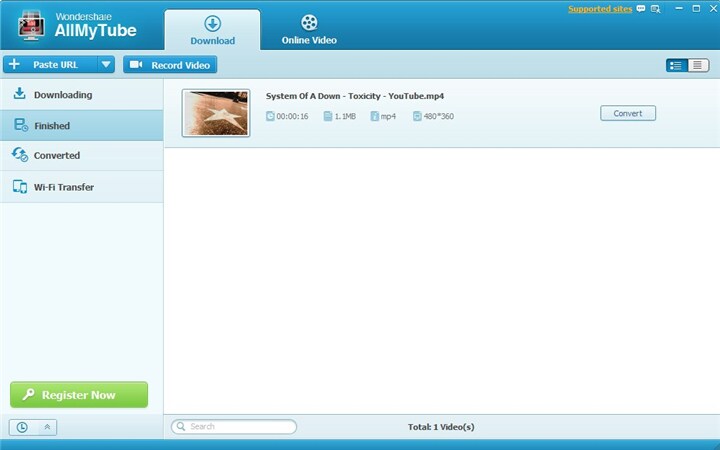Click the 480*360 resolution text
The height and width of the screenshot is (450, 720).
(439, 117)
